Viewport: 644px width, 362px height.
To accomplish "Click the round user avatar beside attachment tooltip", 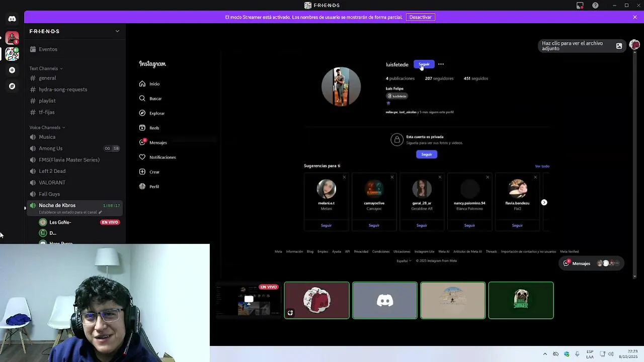I will pos(635,45).
